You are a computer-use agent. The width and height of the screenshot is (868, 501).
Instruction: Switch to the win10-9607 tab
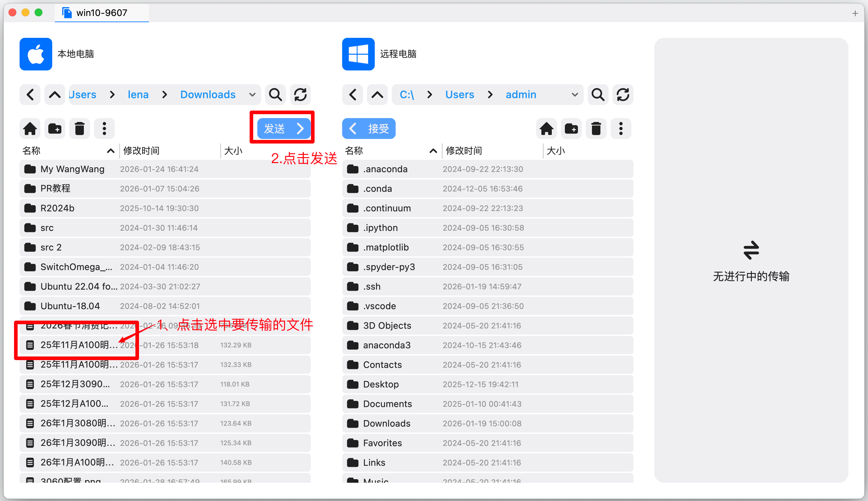click(101, 13)
